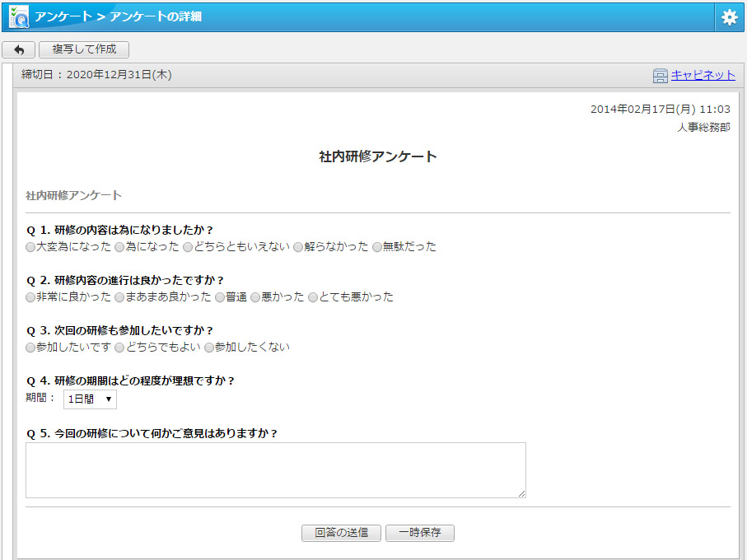Click the back arrow button
747x560 pixels.
tap(18, 49)
